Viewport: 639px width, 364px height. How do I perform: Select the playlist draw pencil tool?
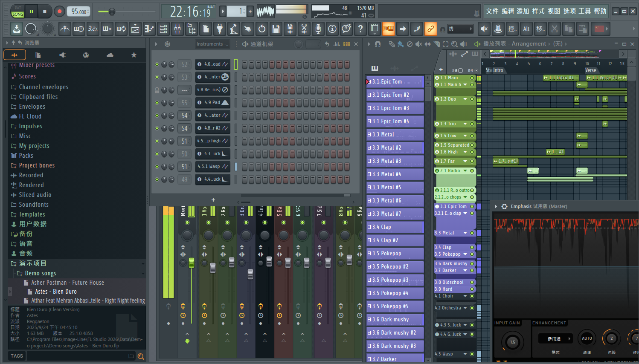(392, 44)
